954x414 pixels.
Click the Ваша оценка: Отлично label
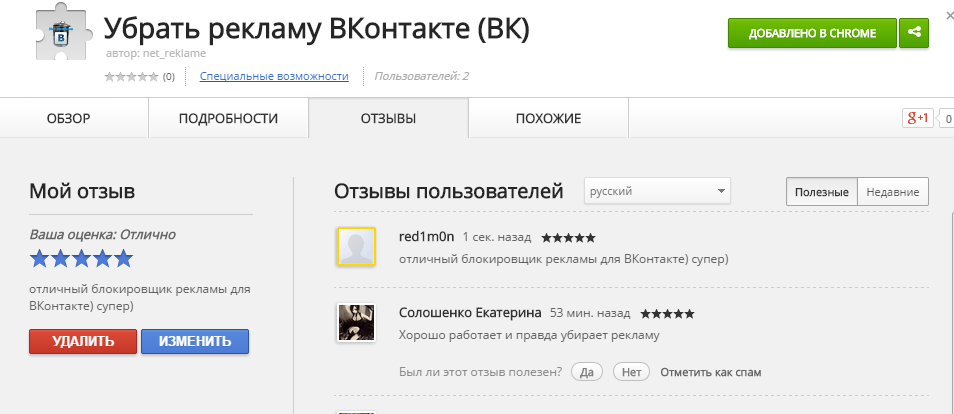[102, 234]
